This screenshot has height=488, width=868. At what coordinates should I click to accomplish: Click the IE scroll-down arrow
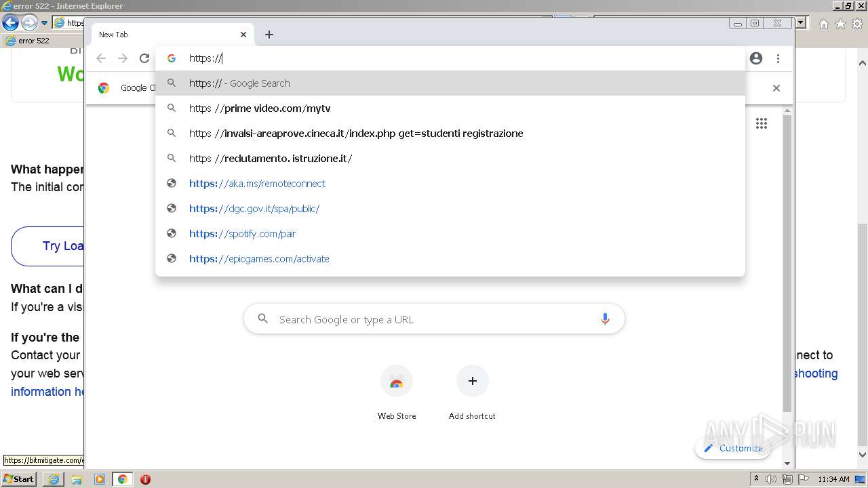863,455
